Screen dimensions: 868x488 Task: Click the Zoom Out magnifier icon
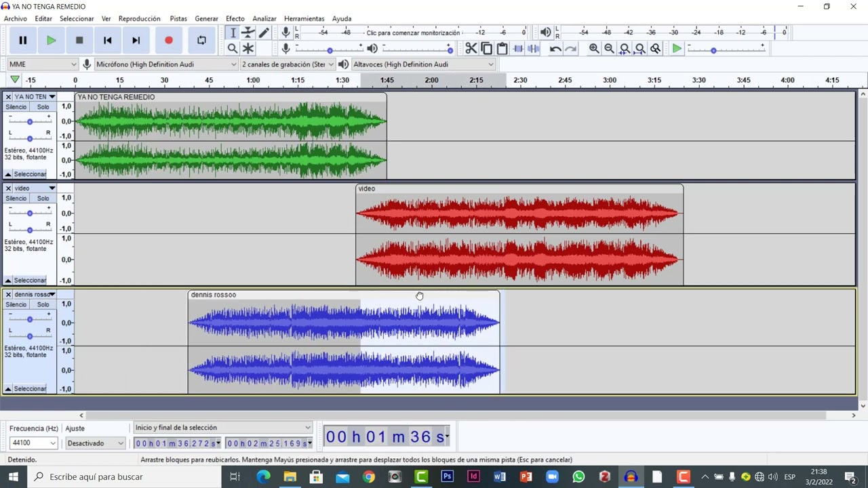tap(609, 48)
